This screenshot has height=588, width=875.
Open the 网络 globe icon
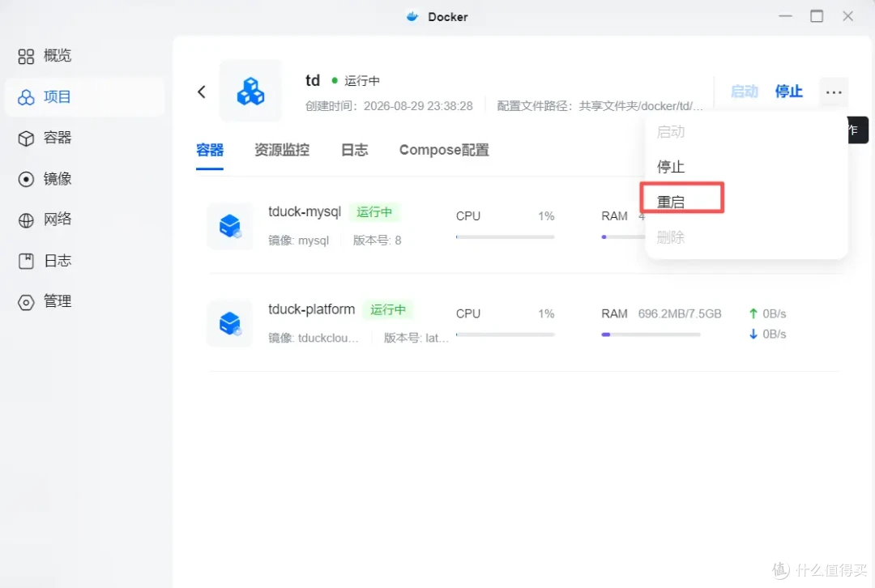click(26, 219)
